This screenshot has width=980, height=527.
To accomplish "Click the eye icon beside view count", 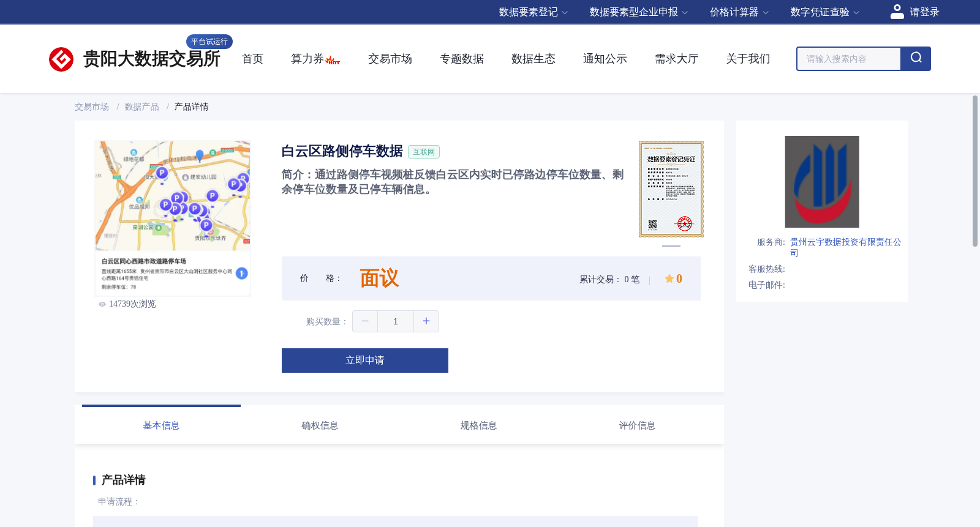I will coord(102,304).
